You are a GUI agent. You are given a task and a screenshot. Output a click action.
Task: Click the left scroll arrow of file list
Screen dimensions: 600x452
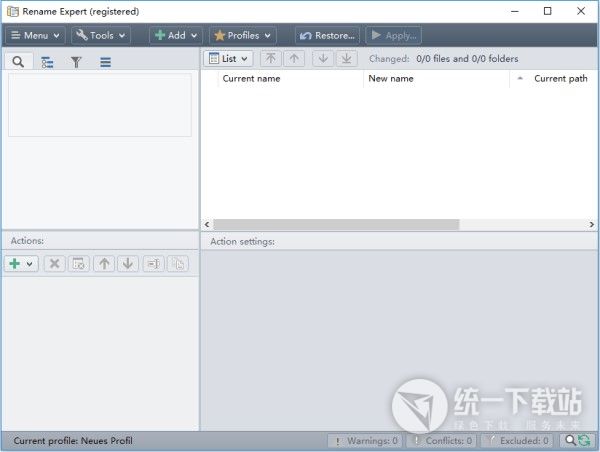tap(207, 224)
